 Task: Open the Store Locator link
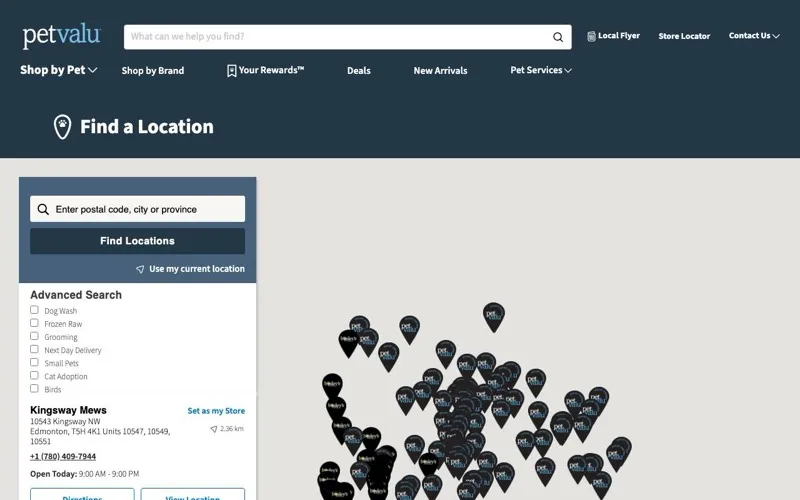pyautogui.click(x=684, y=36)
